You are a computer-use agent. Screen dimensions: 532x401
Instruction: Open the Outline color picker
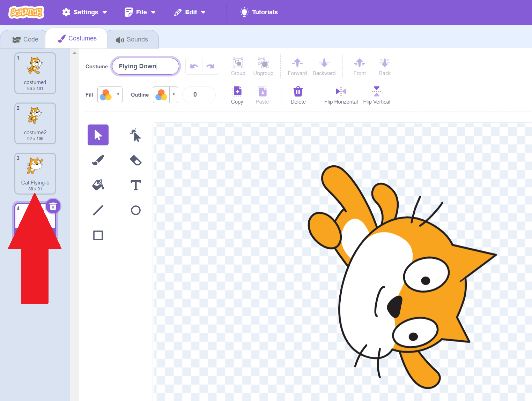[x=161, y=95]
